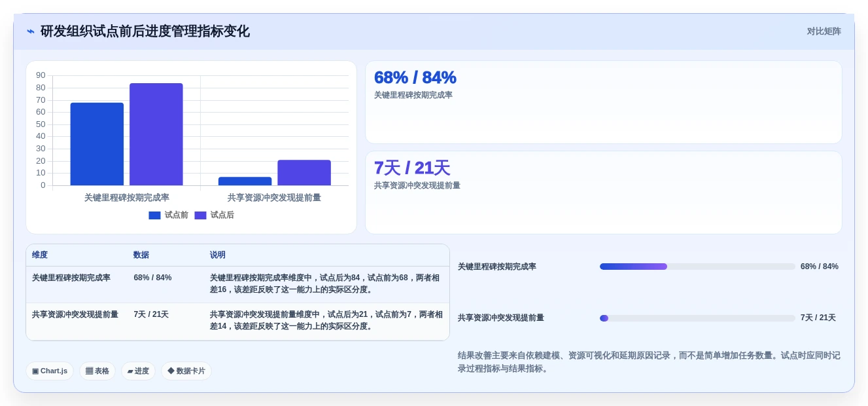Click the Chart.js tag chip
868x406 pixels.
[x=50, y=371]
